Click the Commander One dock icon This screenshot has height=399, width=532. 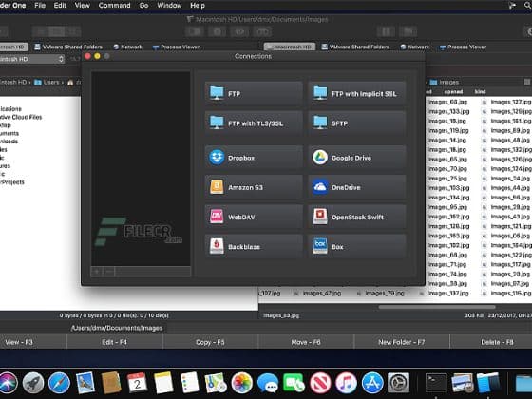tap(488, 383)
